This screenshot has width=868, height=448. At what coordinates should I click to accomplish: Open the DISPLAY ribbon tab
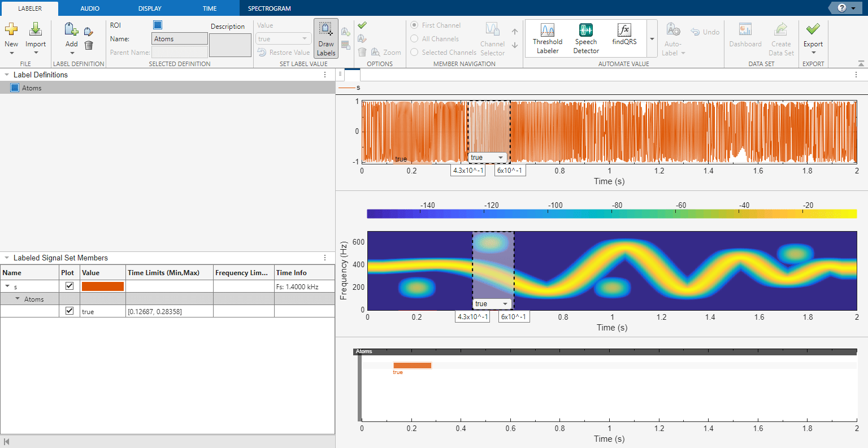tap(150, 8)
